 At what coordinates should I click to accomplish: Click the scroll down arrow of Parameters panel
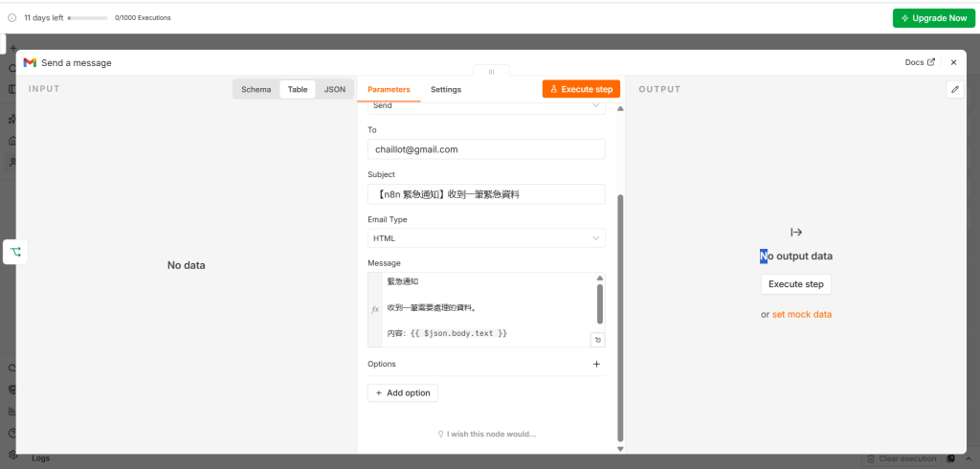(620, 449)
